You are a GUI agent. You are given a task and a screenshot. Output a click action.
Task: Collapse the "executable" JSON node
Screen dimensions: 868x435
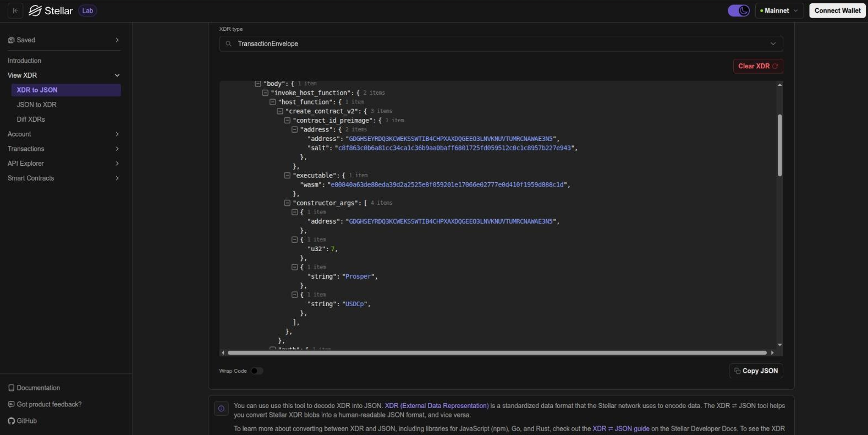287,176
